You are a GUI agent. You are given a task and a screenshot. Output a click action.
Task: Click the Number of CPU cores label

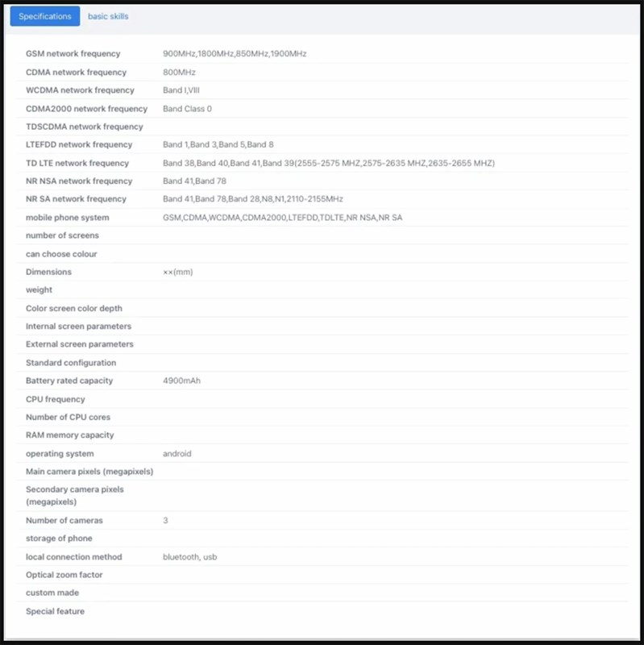(68, 417)
